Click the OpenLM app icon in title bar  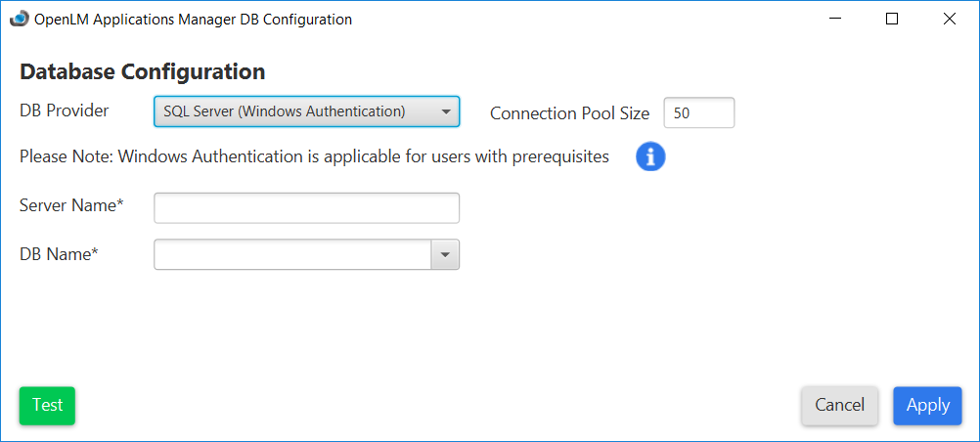click(x=19, y=19)
